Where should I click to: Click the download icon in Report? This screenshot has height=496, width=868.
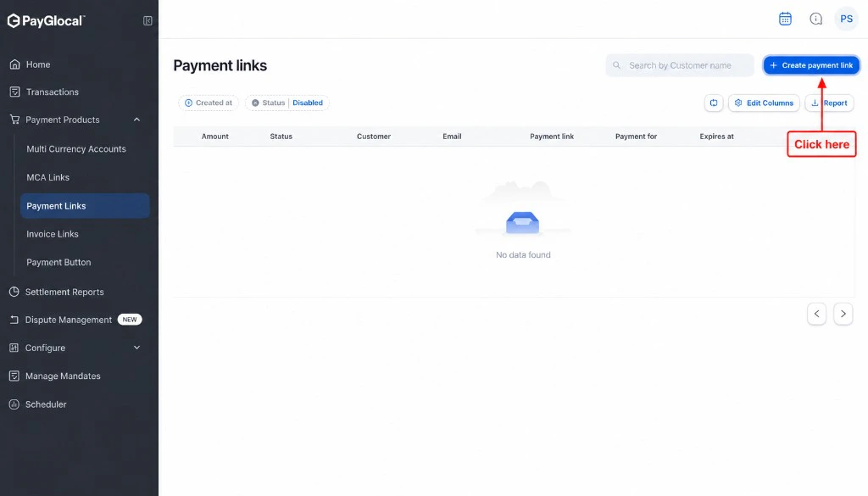pos(815,103)
